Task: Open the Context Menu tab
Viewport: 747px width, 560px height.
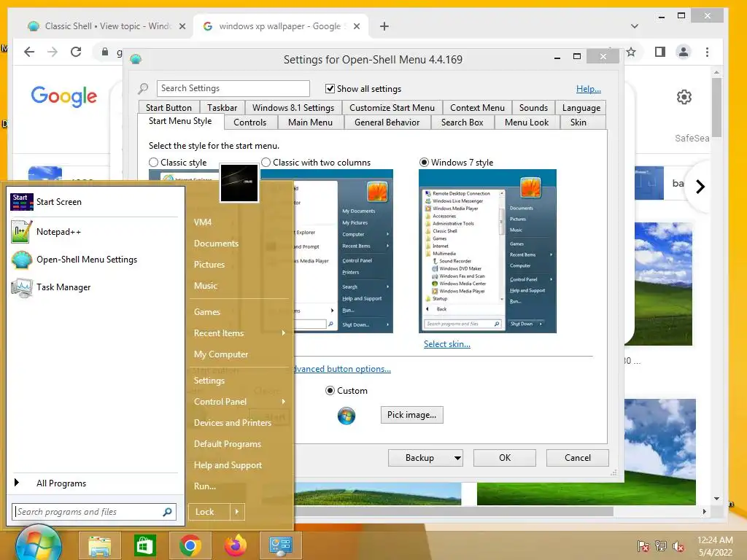Action: pyautogui.click(x=477, y=108)
